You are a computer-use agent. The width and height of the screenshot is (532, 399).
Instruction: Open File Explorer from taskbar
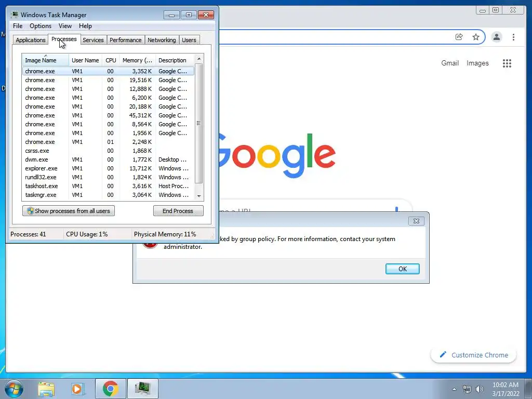pos(46,389)
